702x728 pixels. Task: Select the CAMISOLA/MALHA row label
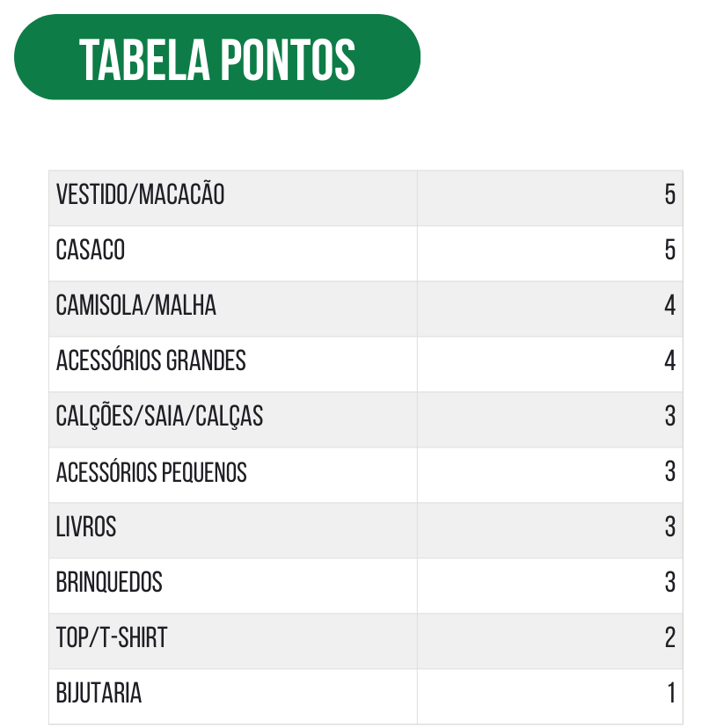coord(135,305)
